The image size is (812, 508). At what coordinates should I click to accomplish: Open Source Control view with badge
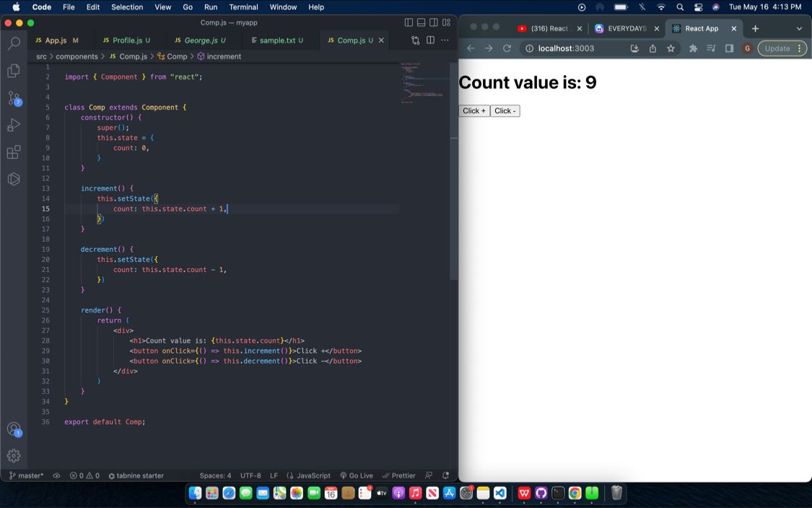tap(14, 98)
